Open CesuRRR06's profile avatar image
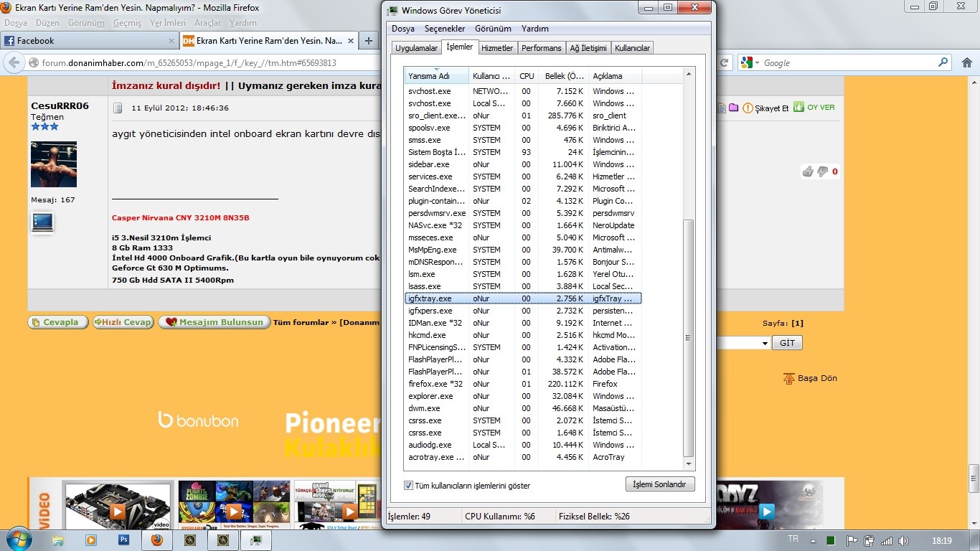This screenshot has height=551, width=980. (x=54, y=164)
